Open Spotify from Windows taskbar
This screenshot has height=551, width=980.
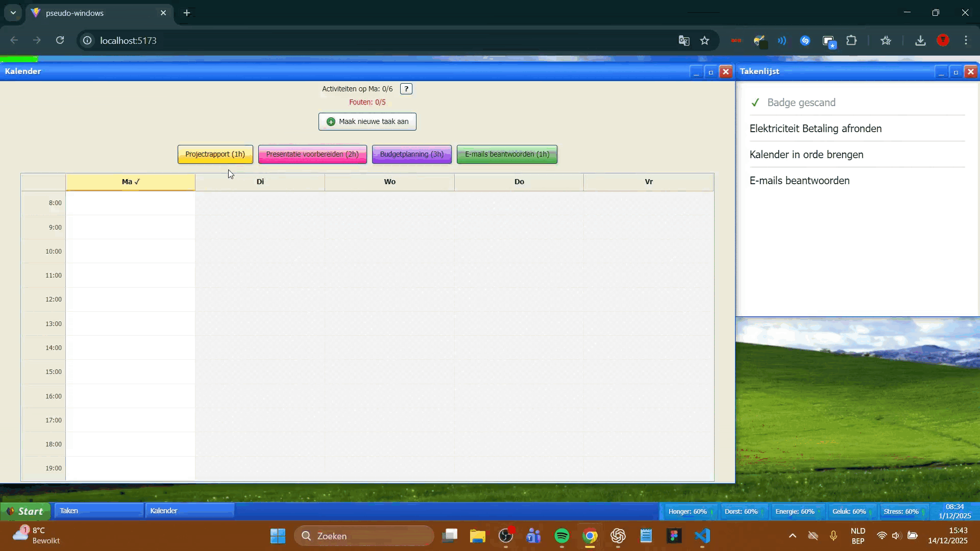[561, 536]
